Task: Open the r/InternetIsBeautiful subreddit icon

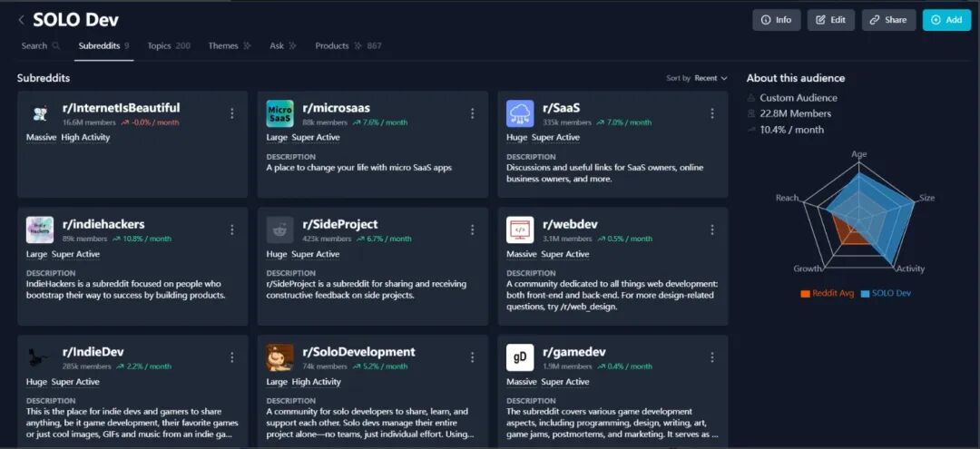Action: click(x=40, y=113)
